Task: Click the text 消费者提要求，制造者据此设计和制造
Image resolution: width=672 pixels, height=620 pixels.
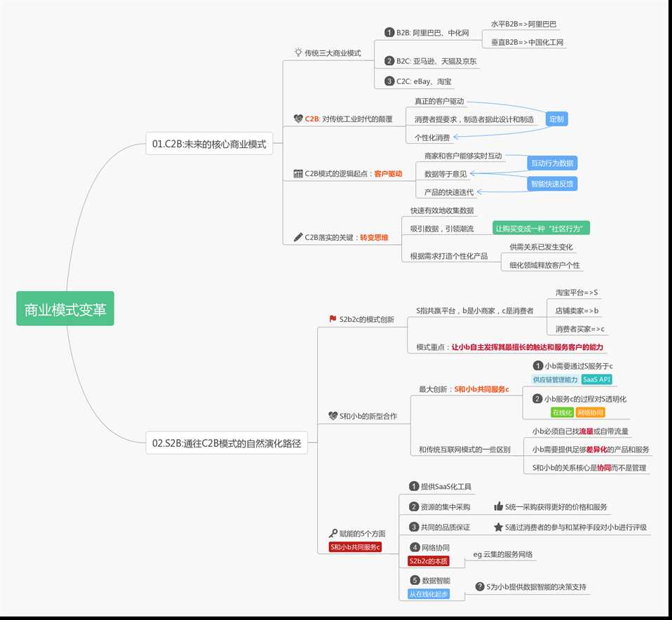Action: 474,119
